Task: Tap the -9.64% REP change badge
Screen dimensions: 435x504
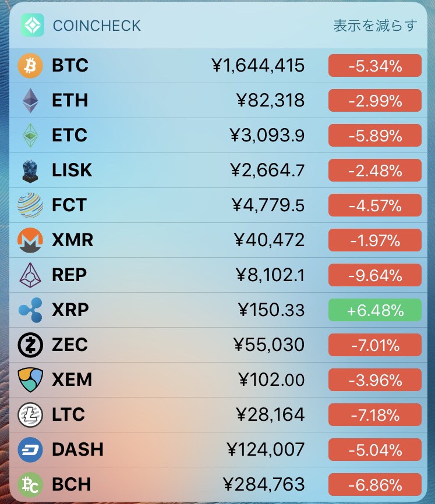Action: click(375, 275)
